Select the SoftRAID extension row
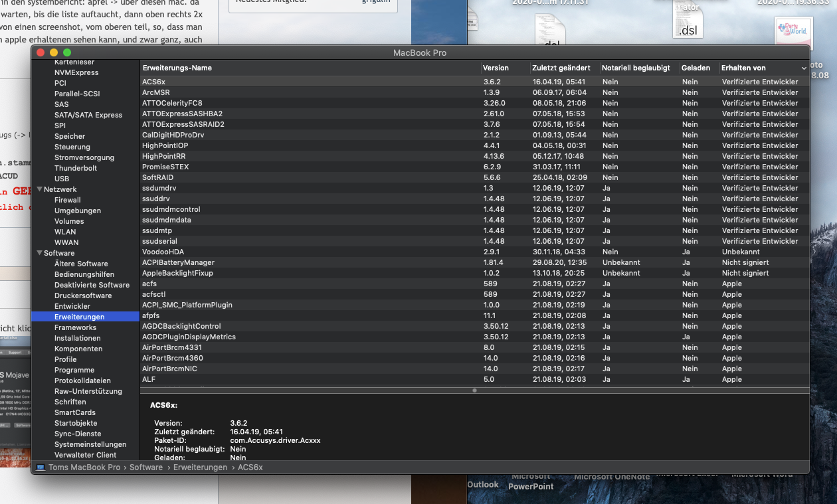 pyautogui.click(x=475, y=177)
